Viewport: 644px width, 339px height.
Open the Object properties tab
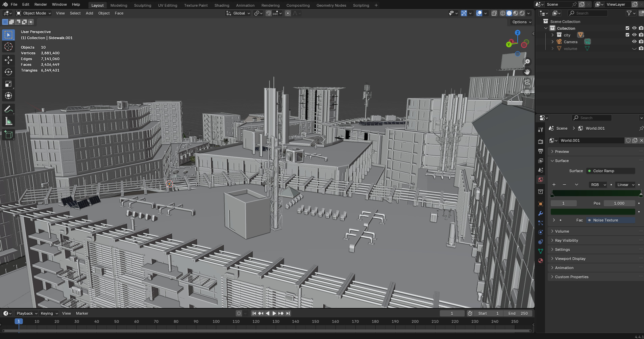pyautogui.click(x=541, y=204)
